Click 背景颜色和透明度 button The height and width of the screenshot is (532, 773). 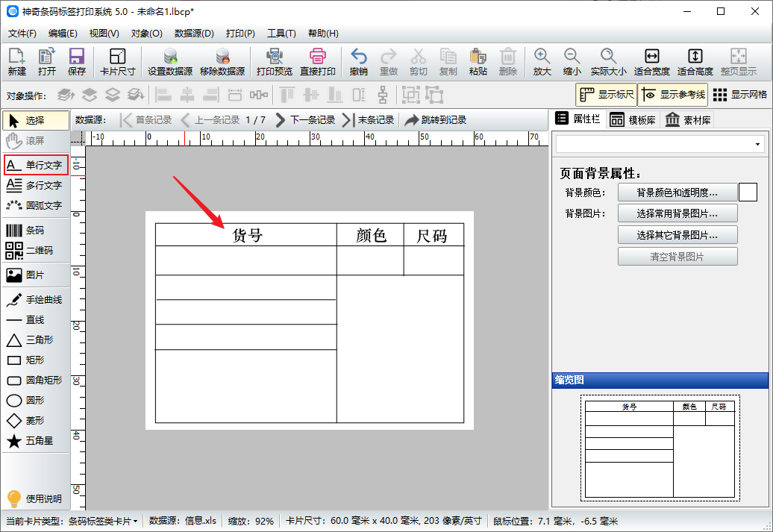(677, 193)
